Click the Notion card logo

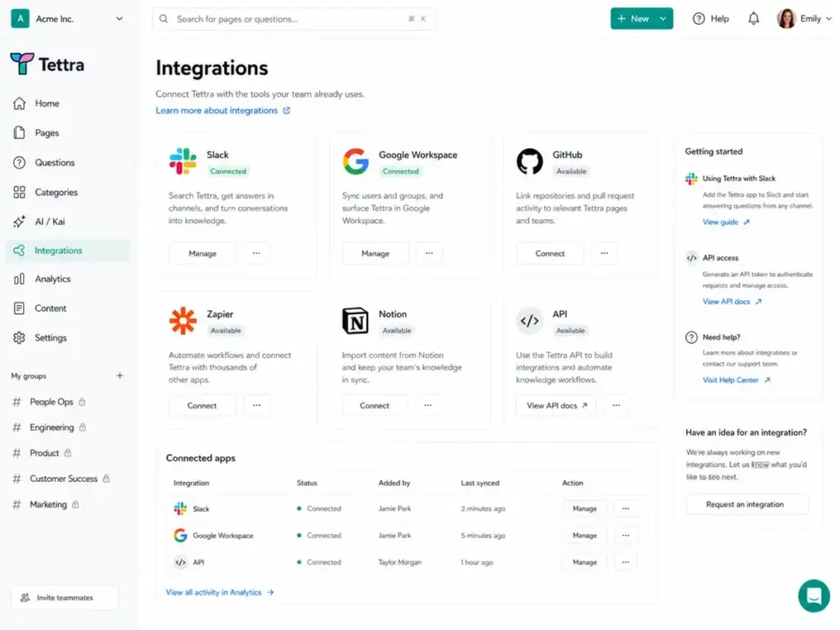[356, 321]
